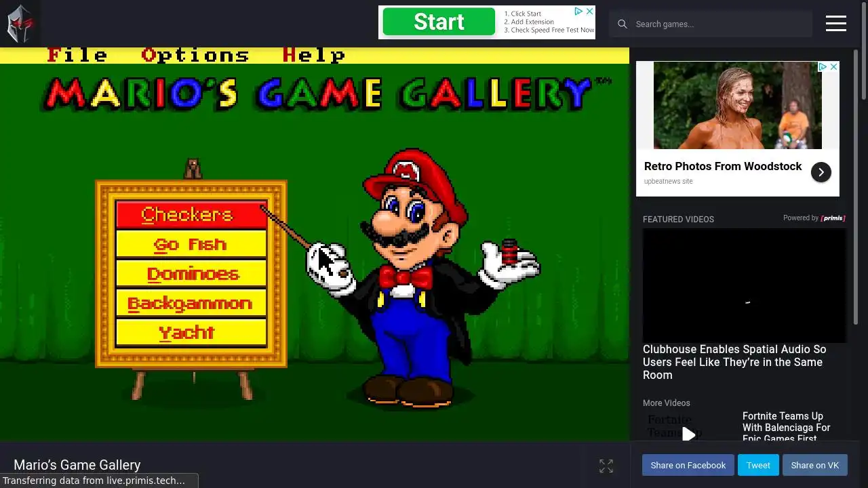Screen dimensions: 868x488
Task: Click the FEATURED VIDEOS label
Action: [678, 219]
